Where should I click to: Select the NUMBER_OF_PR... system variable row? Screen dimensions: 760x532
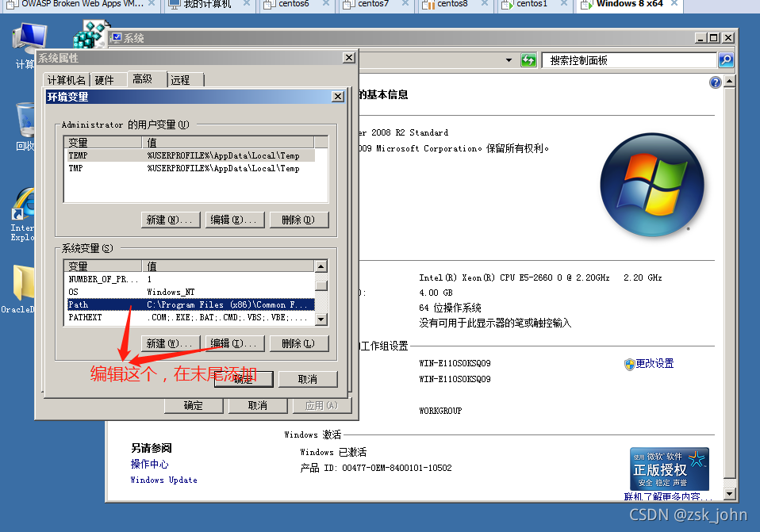coord(191,279)
